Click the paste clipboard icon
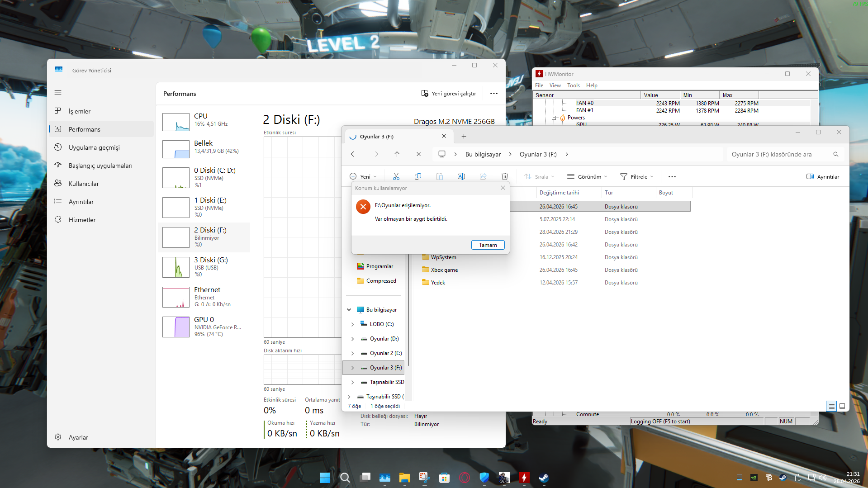This screenshot has height=488, width=868. (440, 176)
